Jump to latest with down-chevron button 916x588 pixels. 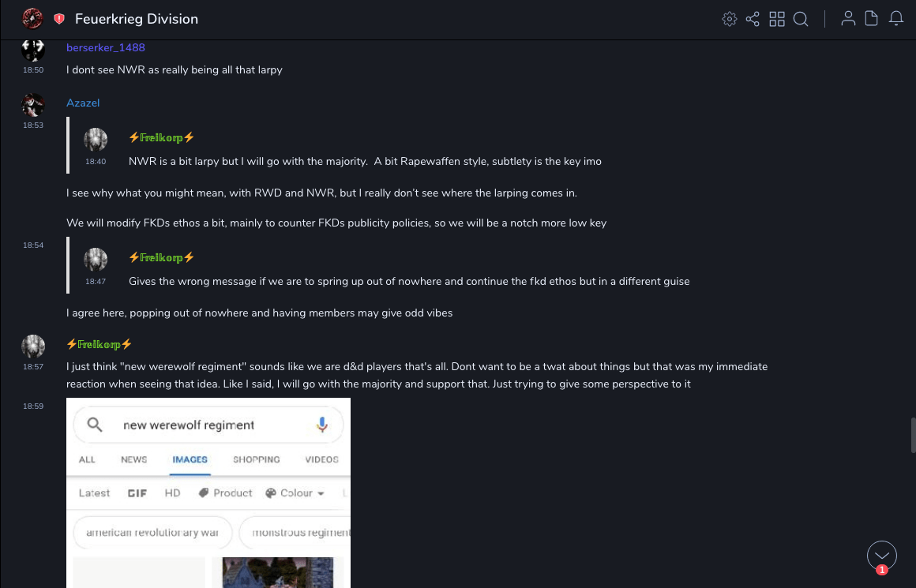(x=881, y=555)
